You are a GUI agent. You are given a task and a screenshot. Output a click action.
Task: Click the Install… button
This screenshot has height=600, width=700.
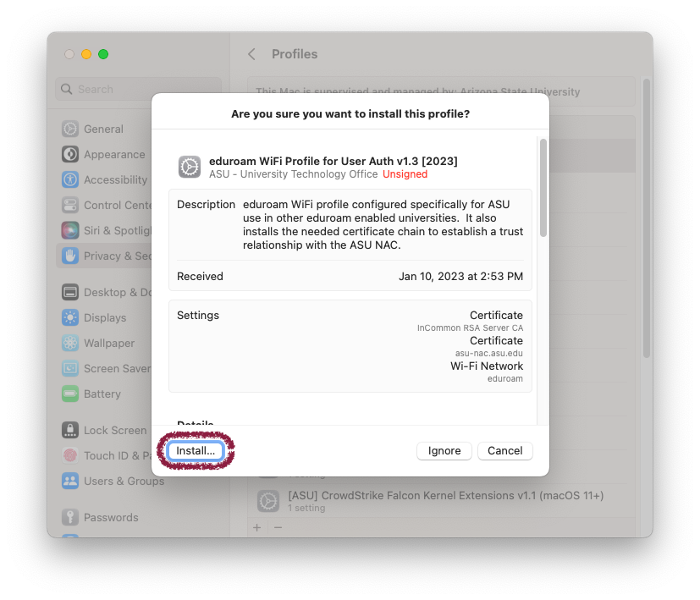click(196, 451)
